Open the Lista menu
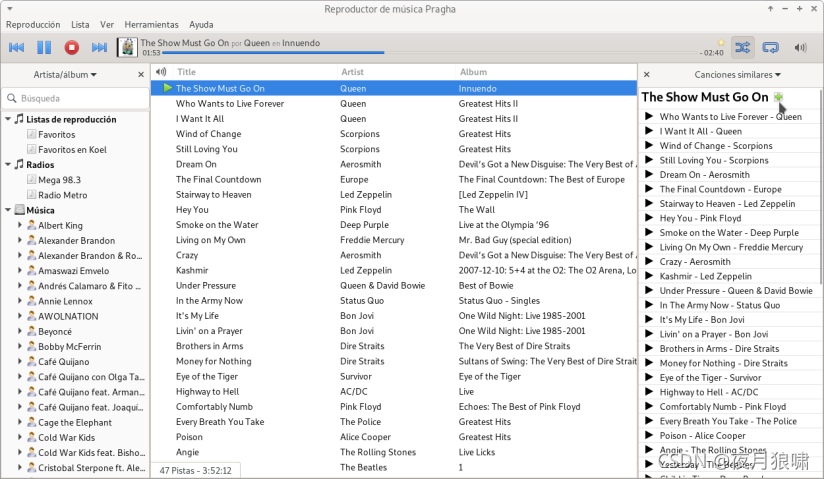This screenshot has height=479, width=824. pyautogui.click(x=80, y=25)
